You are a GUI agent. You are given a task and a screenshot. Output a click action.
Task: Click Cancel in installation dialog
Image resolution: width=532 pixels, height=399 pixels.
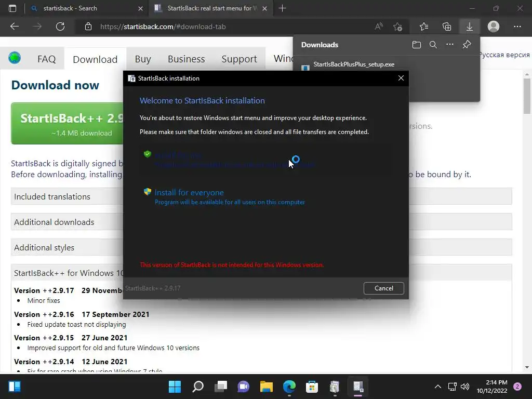tap(384, 288)
